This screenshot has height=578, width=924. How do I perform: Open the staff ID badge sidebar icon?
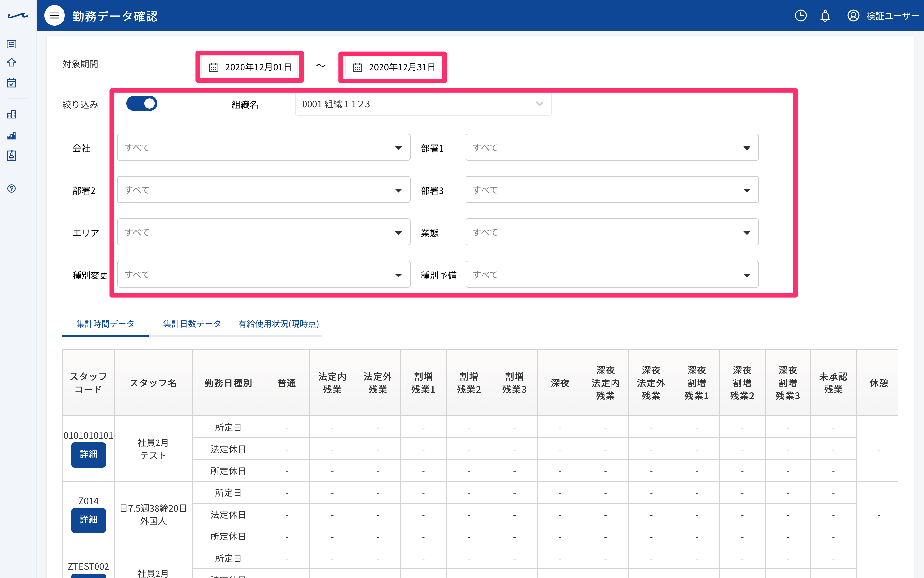pos(12,156)
